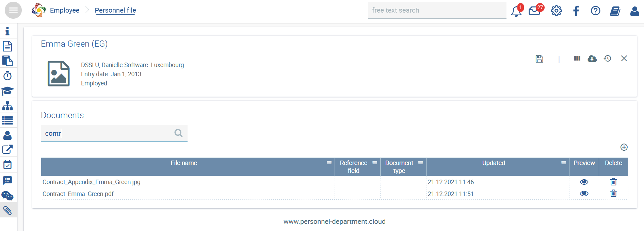Click the Document type column header
The height and width of the screenshot is (231, 644).
pyautogui.click(x=399, y=167)
